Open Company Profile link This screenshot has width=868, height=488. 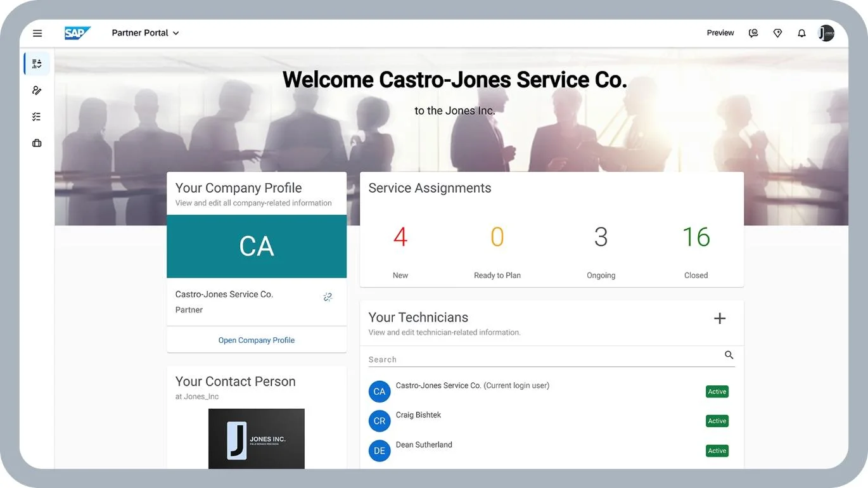(x=257, y=340)
